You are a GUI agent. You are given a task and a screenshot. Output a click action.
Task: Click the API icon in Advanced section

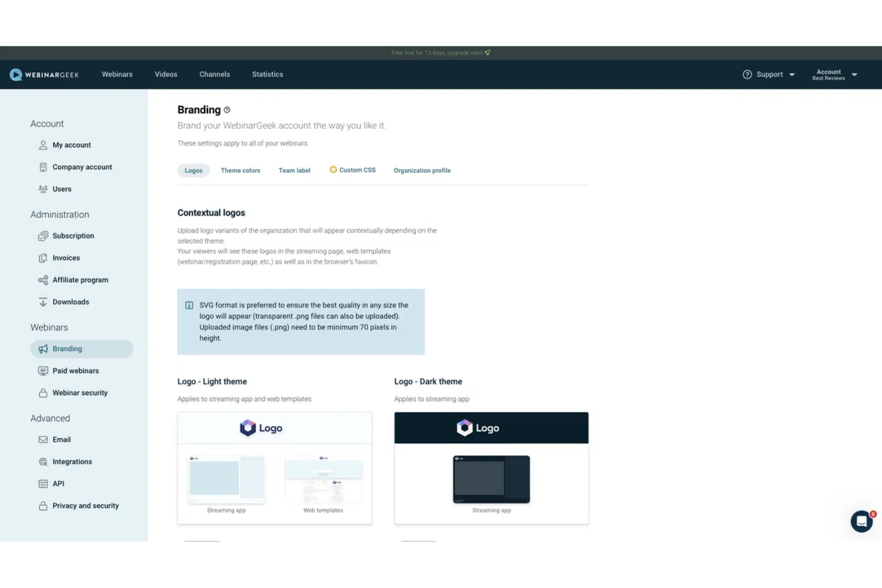pyautogui.click(x=42, y=484)
